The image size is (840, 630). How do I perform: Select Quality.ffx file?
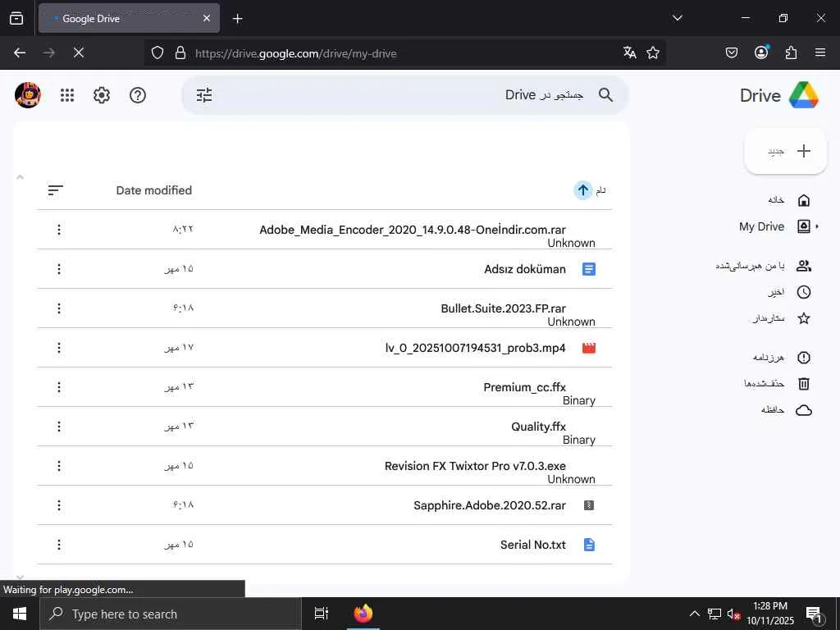(x=325, y=427)
